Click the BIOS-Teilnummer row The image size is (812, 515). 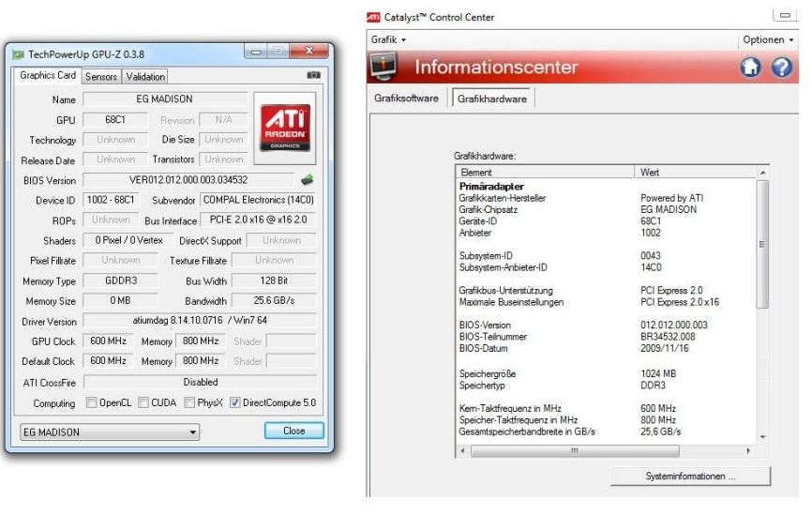pyautogui.click(x=607, y=337)
